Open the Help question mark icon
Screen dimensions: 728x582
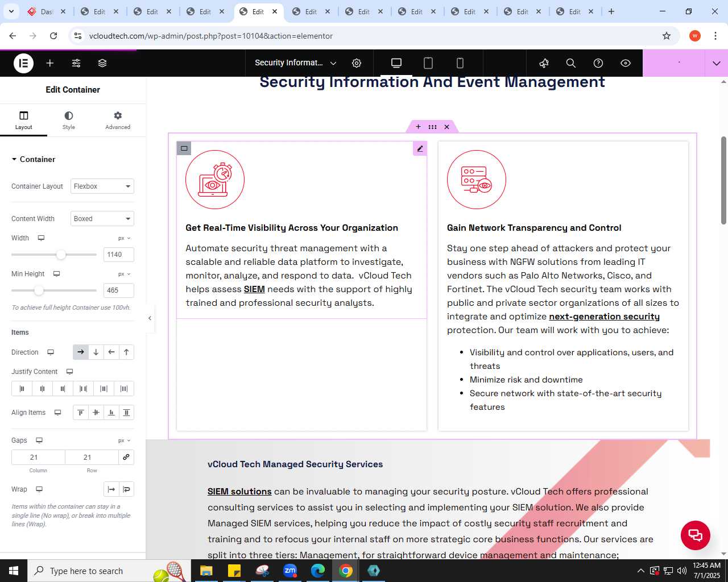tap(598, 63)
